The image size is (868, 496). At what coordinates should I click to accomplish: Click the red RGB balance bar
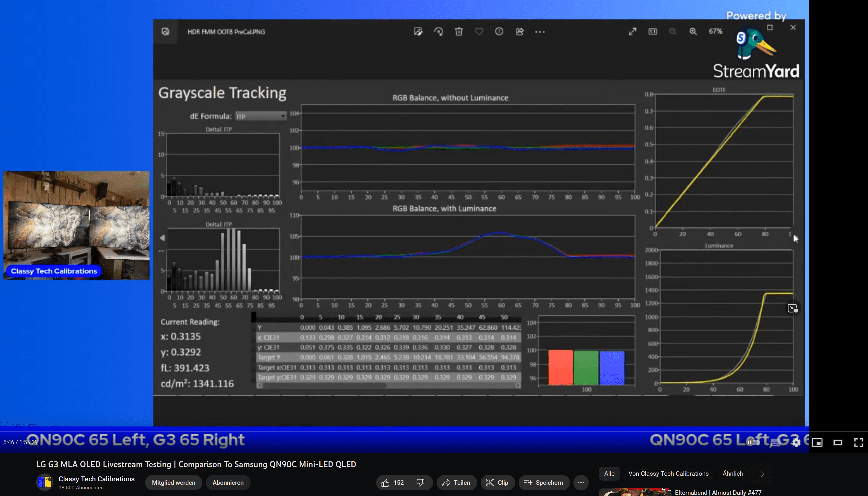(561, 367)
